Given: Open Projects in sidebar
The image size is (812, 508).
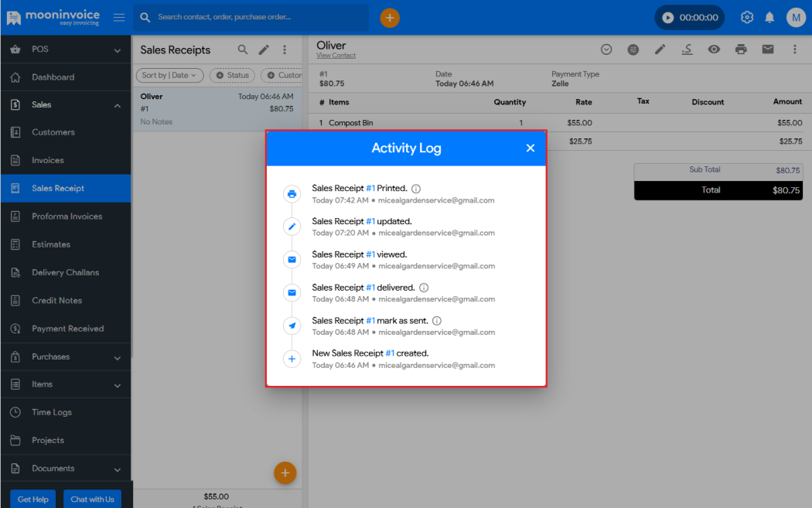Looking at the screenshot, I should (x=66, y=440).
